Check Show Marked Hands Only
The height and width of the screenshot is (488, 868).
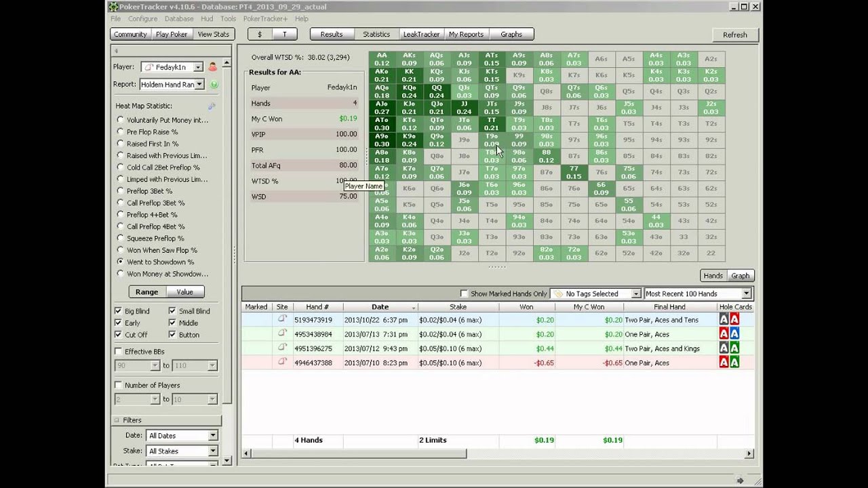(x=465, y=293)
